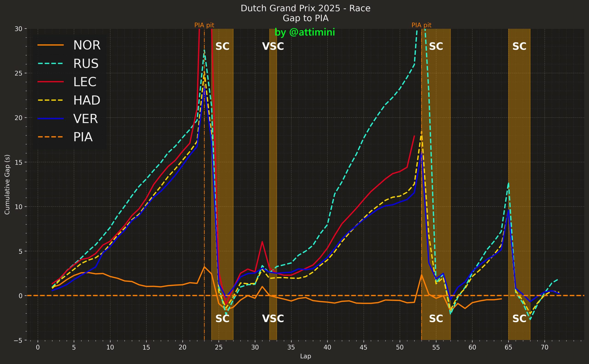Click the title "Dutch Grand Prix 2025 - Race"
This screenshot has height=364, width=589.
(x=306, y=9)
